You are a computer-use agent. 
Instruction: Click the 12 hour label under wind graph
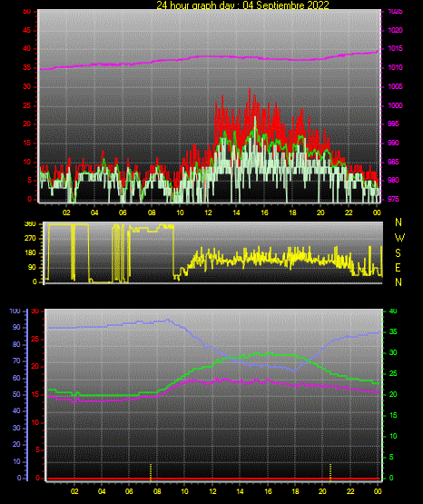click(208, 212)
